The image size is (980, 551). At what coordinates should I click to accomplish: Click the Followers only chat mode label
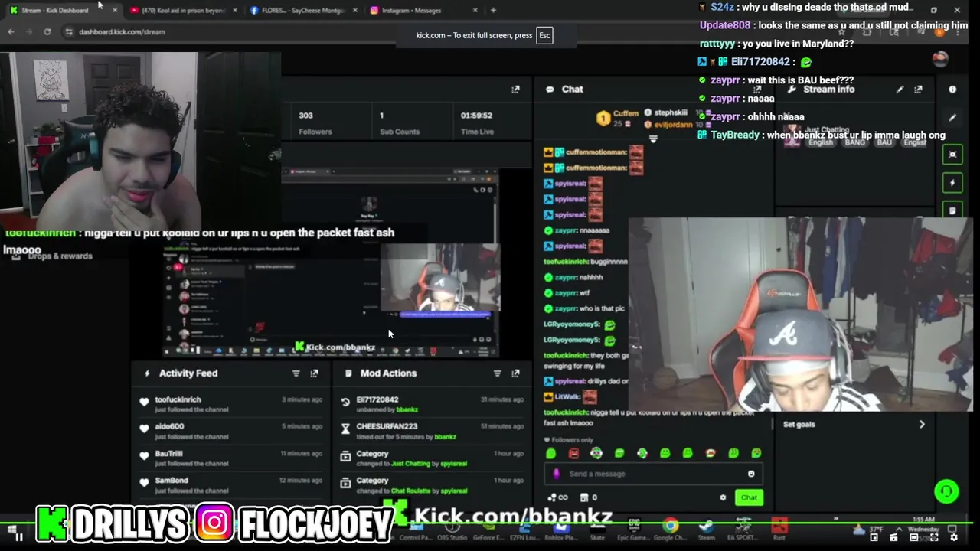(x=572, y=440)
